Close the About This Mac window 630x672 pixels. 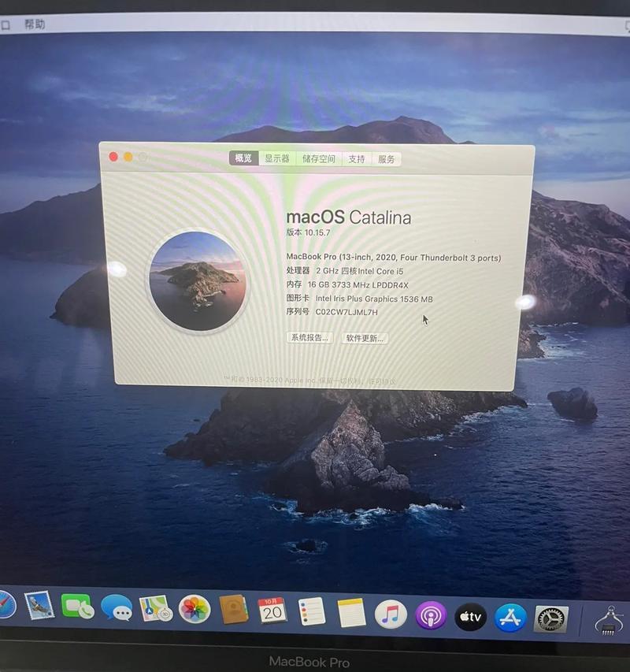(x=113, y=157)
